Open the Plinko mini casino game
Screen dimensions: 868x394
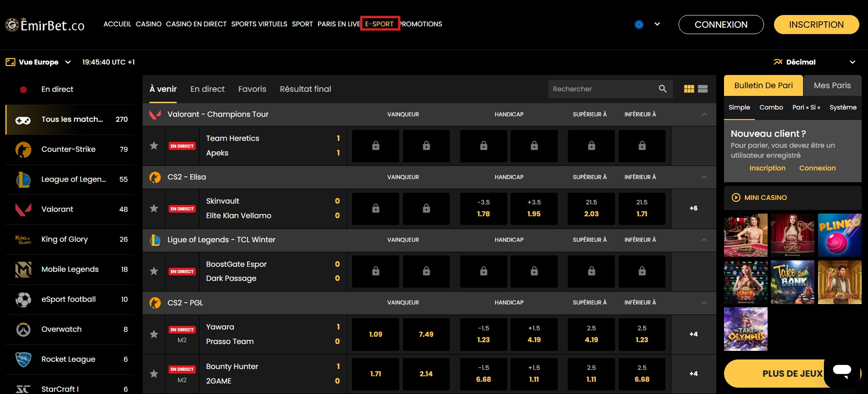pyautogui.click(x=839, y=235)
